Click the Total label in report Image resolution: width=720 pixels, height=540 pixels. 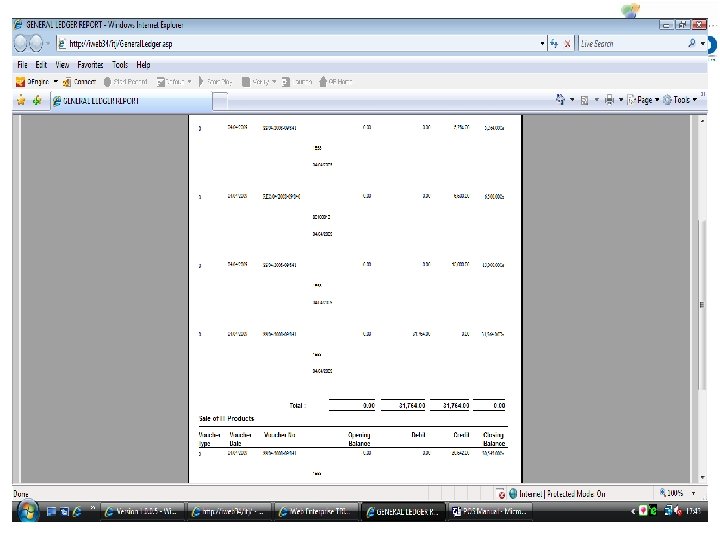coord(297,405)
